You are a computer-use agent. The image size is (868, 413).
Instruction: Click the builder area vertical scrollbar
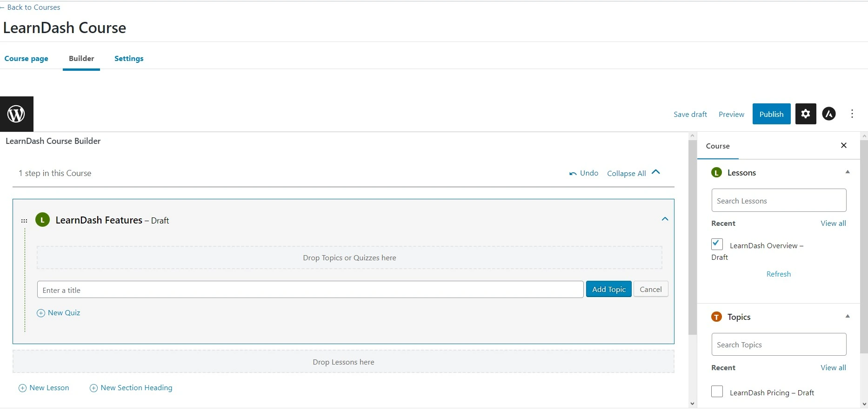point(693,237)
